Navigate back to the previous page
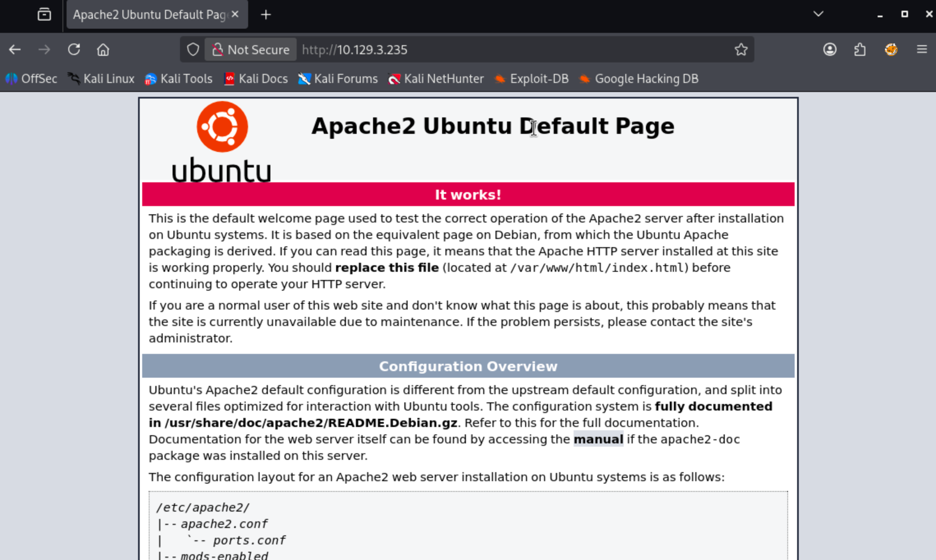936x560 pixels. click(15, 49)
